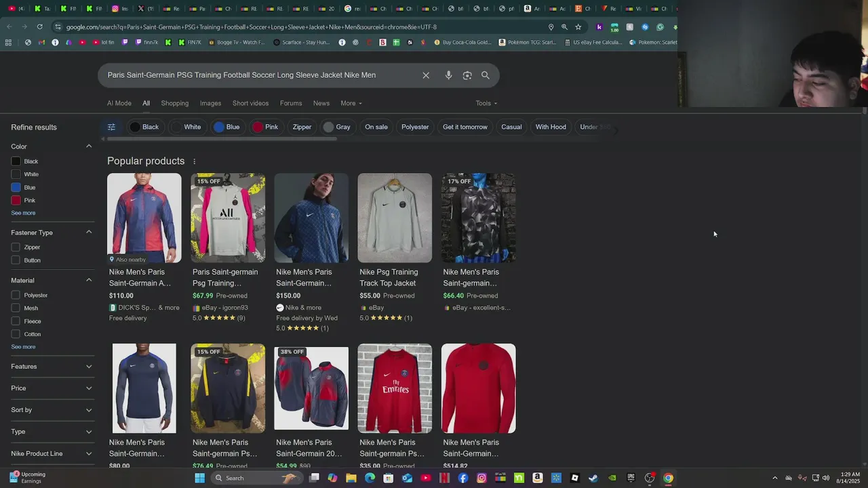
Task: Tick the Polyester material checkbox
Action: 16,296
